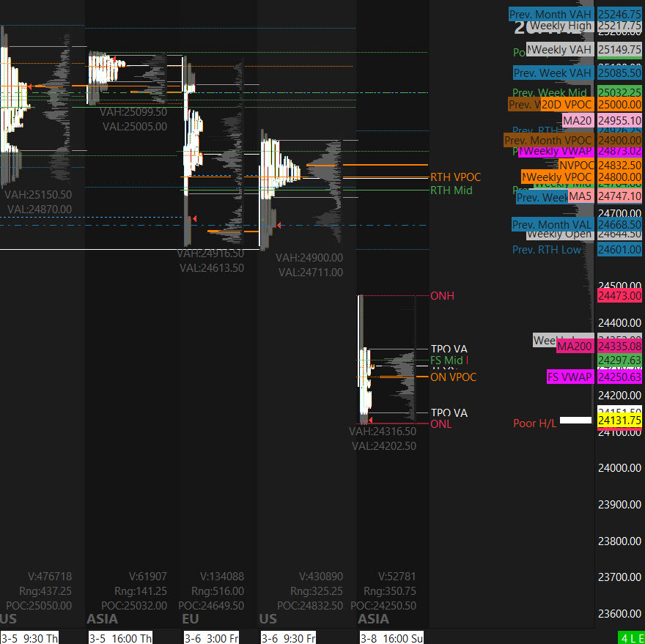Image resolution: width=645 pixels, height=644 pixels.
Task: Select the Prev. Month VAH level label
Action: click(550, 14)
